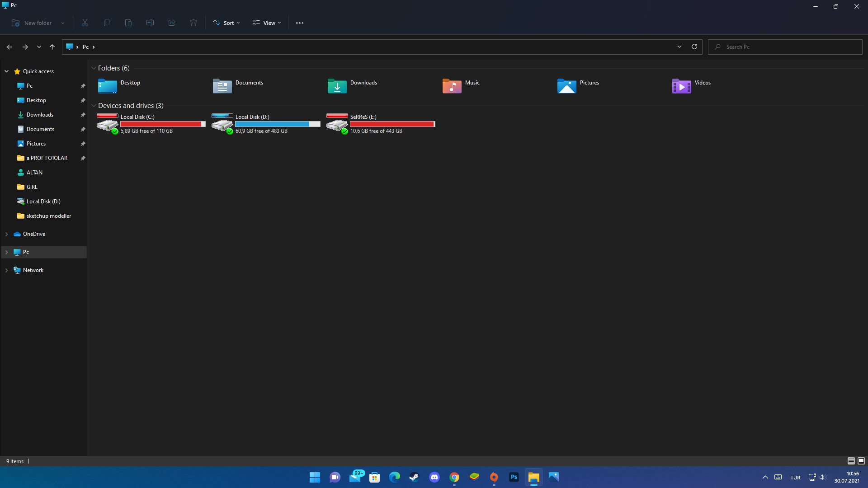Viewport: 868px width, 488px height.
Task: Switch to details view layout icon
Action: point(851,461)
